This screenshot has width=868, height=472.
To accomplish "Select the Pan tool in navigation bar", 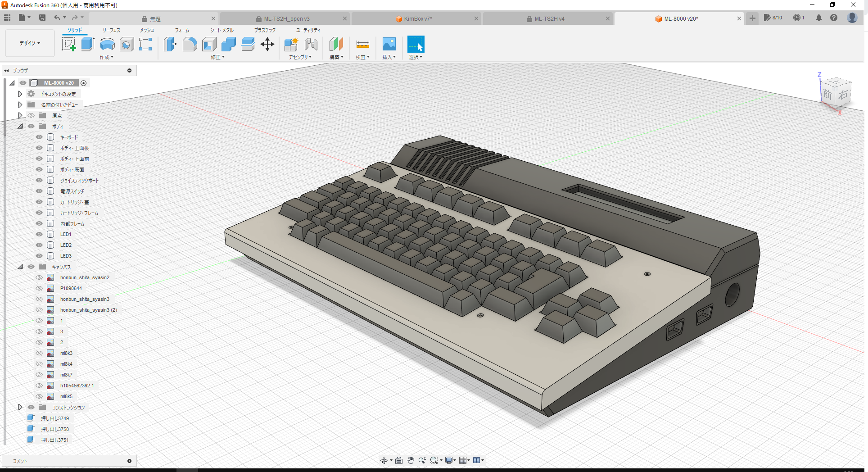I will click(x=411, y=460).
